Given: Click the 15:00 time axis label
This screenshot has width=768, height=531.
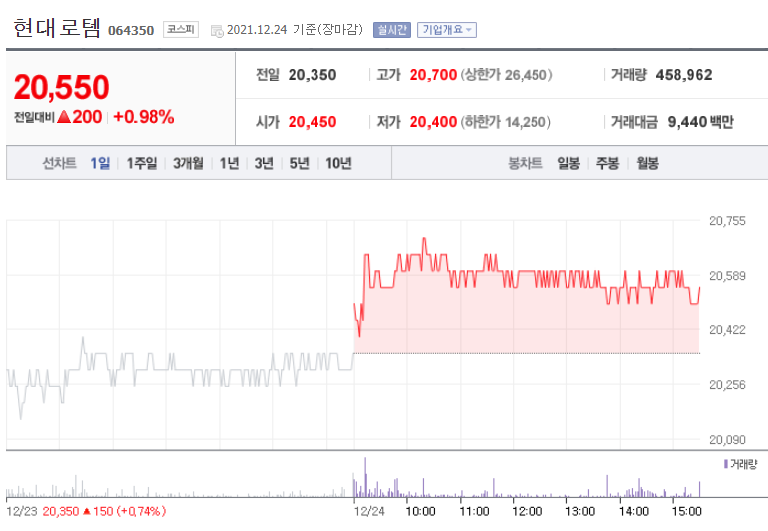Looking at the screenshot, I should (x=687, y=511).
